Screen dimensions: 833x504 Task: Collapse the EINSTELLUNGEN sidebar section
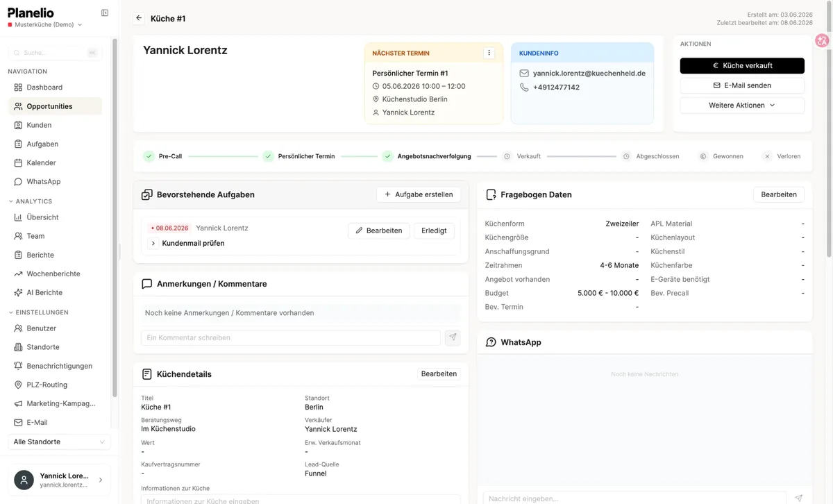tap(38, 312)
